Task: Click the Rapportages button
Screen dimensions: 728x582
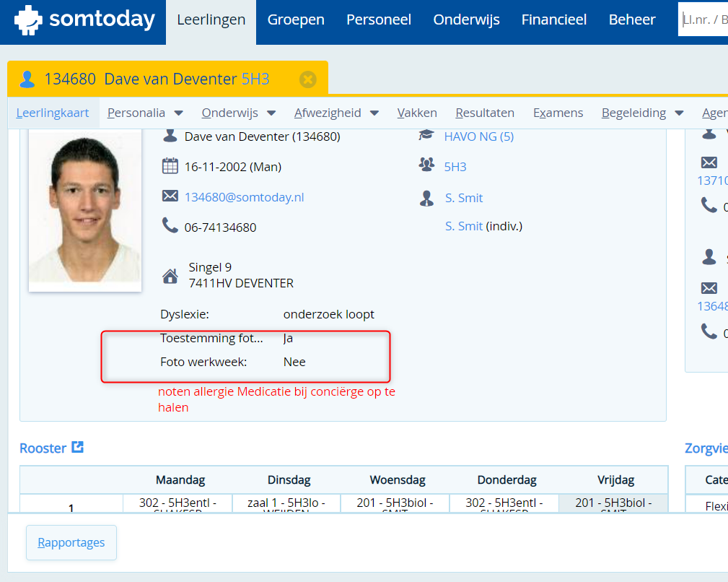Action: click(71, 542)
